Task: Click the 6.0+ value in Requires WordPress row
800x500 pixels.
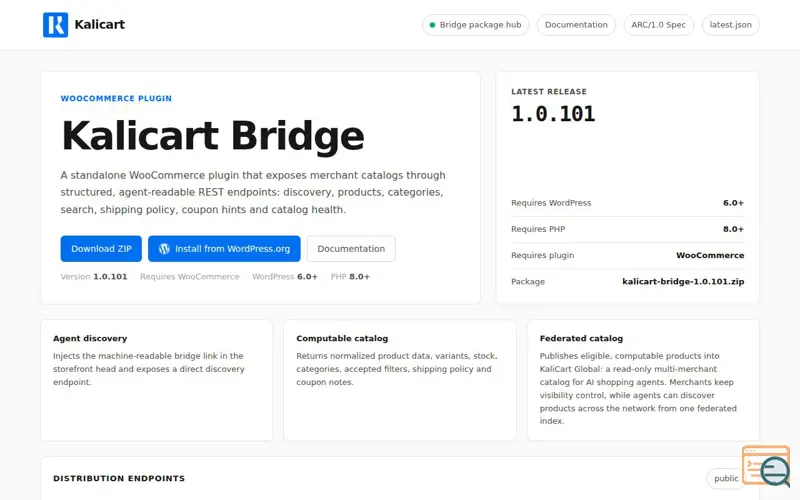Action: (x=733, y=203)
